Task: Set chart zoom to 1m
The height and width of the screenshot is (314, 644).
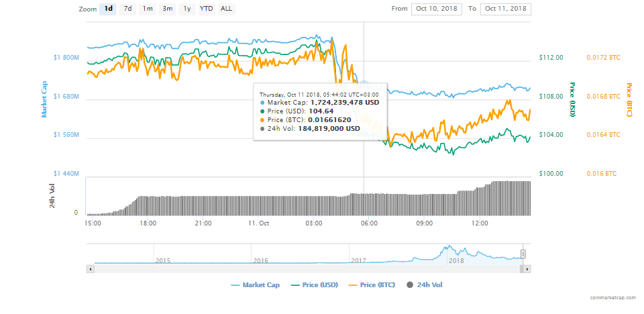Action: pyautogui.click(x=147, y=9)
